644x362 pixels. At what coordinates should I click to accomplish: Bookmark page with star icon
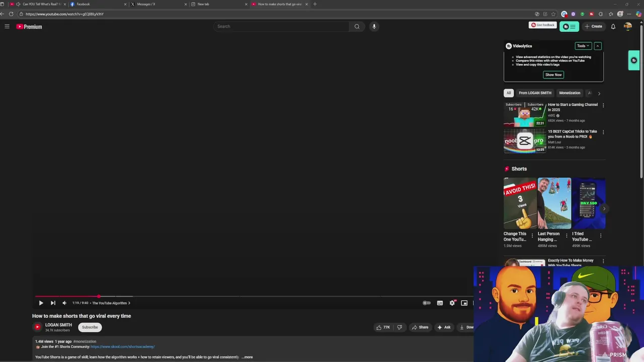[x=553, y=14]
